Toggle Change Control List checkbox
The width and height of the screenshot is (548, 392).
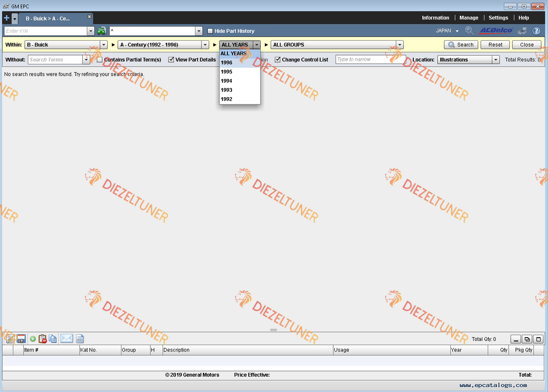[278, 60]
